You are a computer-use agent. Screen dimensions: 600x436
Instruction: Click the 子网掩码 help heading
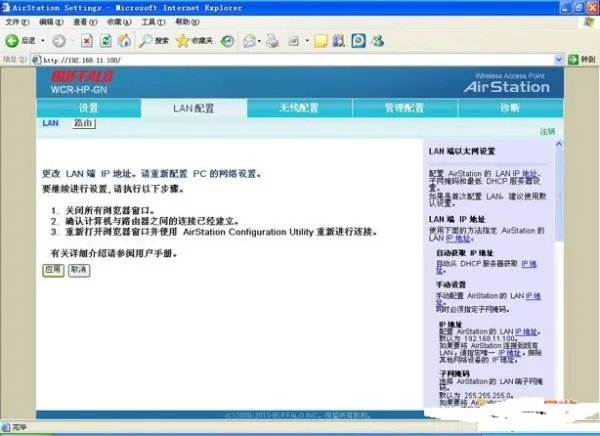(455, 374)
